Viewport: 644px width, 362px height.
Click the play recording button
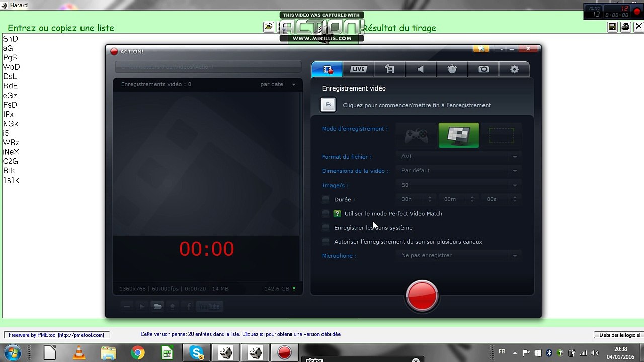(x=142, y=306)
